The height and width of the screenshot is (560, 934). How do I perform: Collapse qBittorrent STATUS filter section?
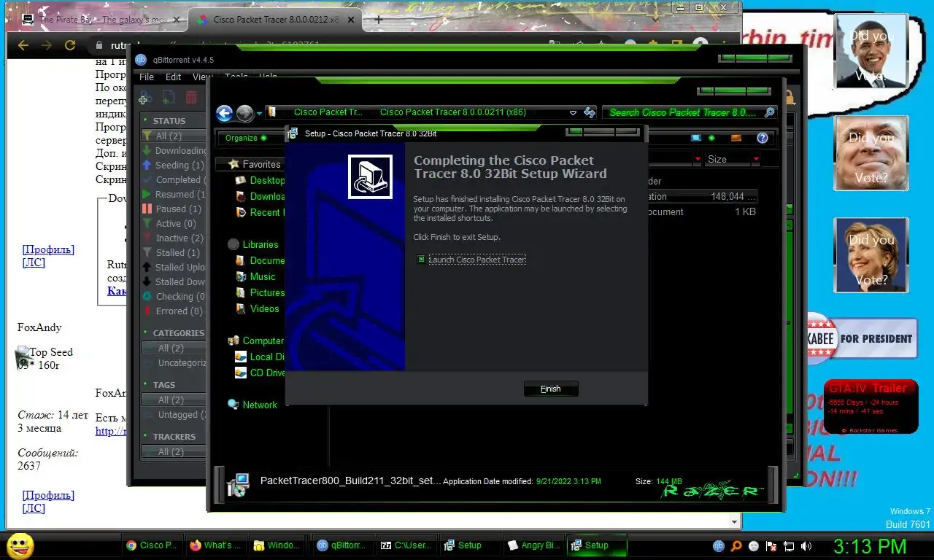tap(145, 120)
